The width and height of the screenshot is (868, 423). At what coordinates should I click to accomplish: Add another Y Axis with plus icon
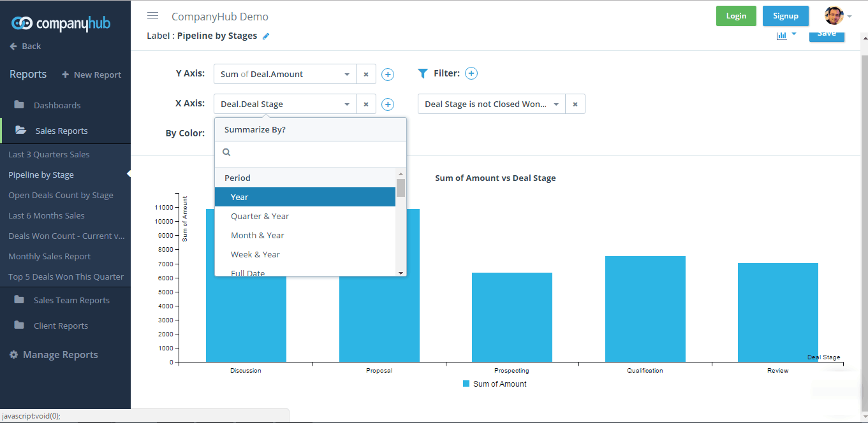pyautogui.click(x=388, y=75)
